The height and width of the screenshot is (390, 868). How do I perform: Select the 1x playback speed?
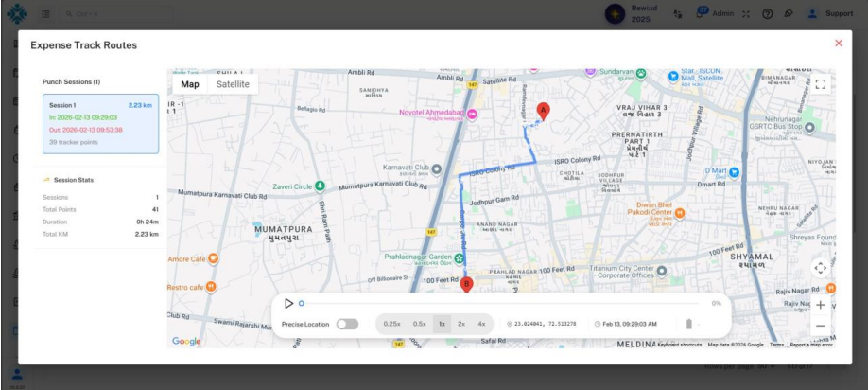(442, 324)
